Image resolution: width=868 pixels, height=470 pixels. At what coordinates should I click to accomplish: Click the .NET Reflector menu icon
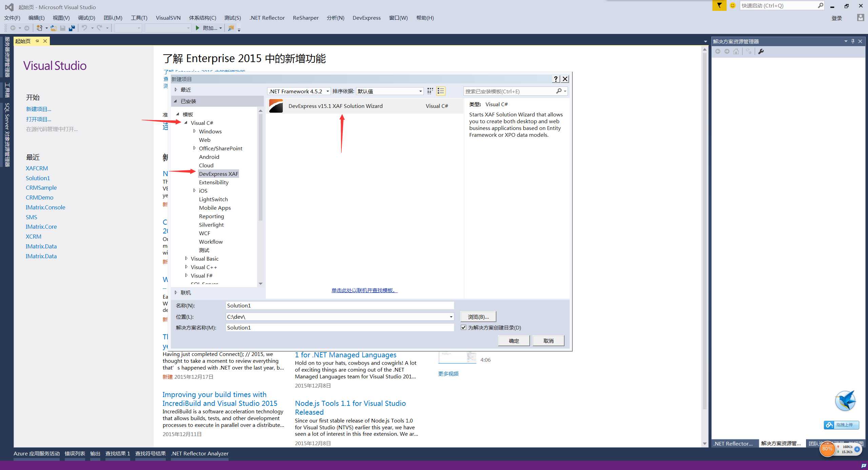[x=267, y=18]
